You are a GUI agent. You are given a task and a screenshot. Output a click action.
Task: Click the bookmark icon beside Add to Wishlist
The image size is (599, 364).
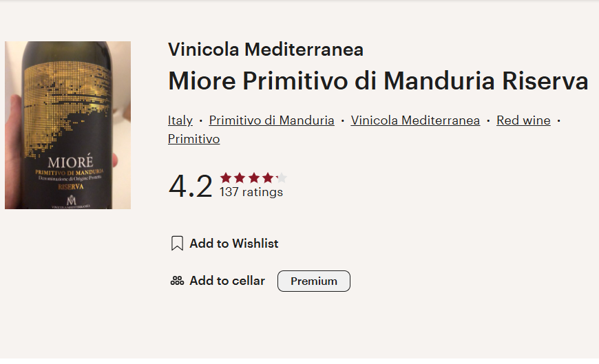tap(177, 244)
